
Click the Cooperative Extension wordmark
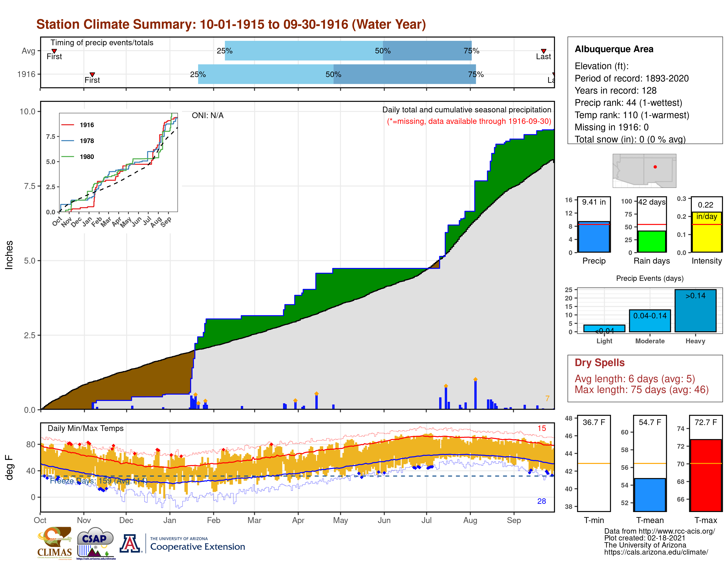click(198, 547)
